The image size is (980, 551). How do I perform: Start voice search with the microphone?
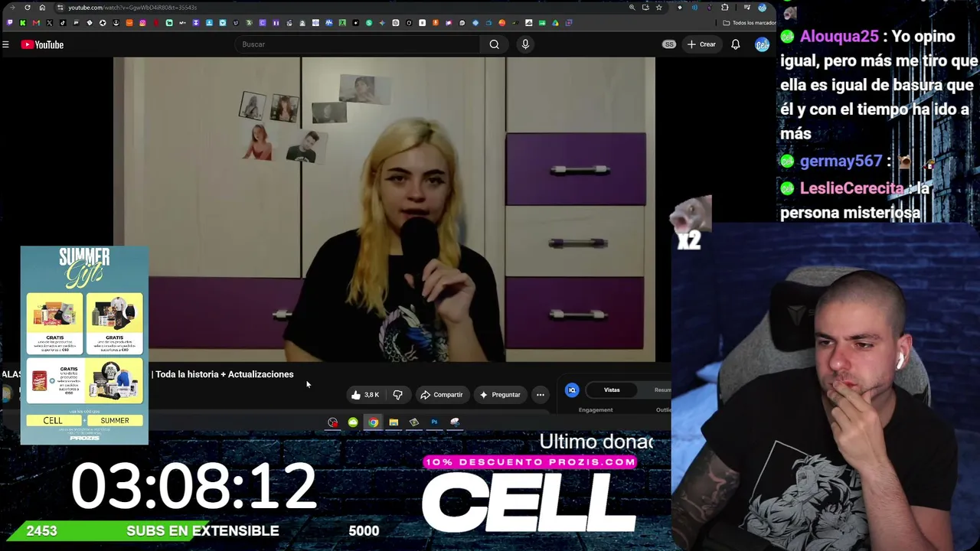pyautogui.click(x=525, y=44)
